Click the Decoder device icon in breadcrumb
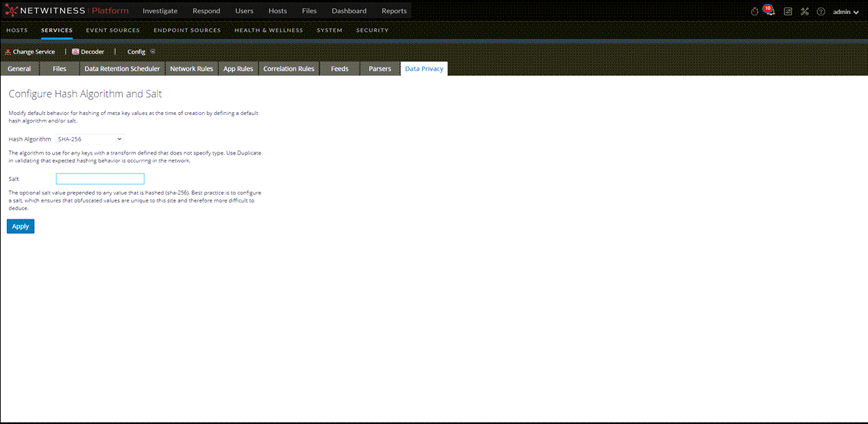868x424 pixels. point(75,52)
